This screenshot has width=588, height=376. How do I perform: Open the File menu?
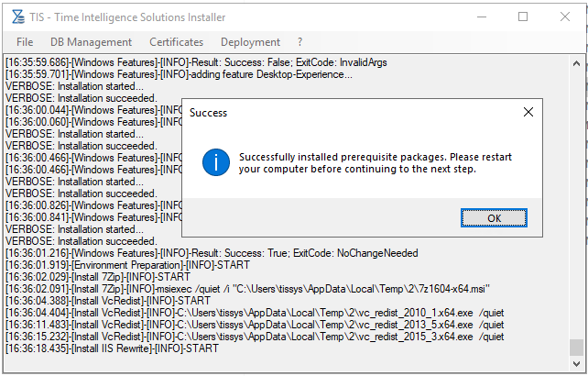(25, 42)
